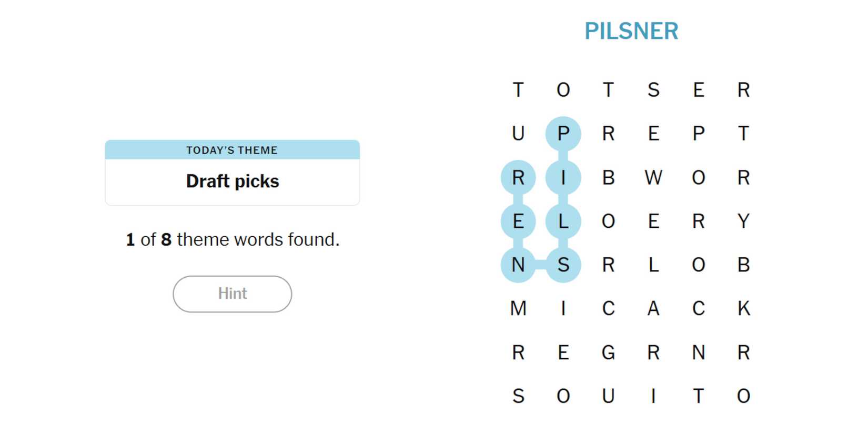Click the PILSNER word heading
868x434 pixels.
click(631, 31)
